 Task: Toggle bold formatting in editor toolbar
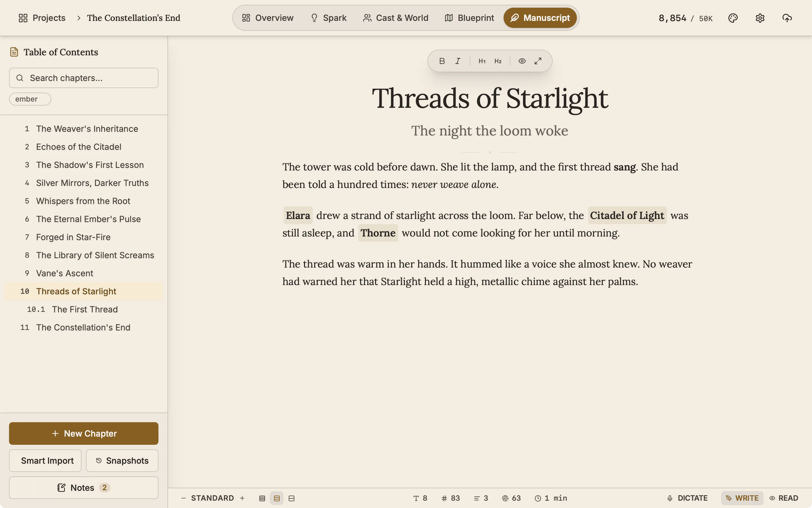click(x=442, y=61)
